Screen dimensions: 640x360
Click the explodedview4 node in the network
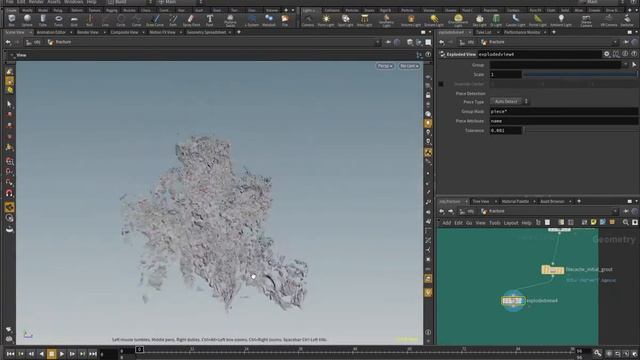click(x=513, y=301)
